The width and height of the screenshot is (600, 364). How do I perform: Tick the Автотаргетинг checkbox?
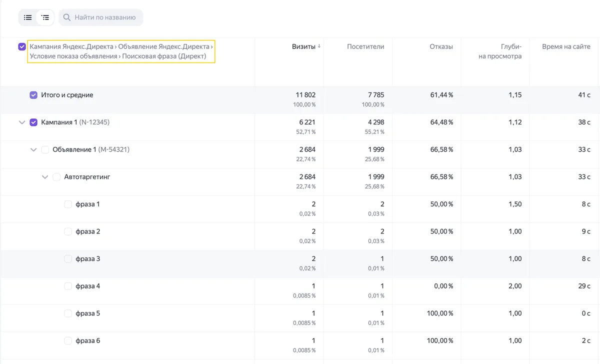56,176
